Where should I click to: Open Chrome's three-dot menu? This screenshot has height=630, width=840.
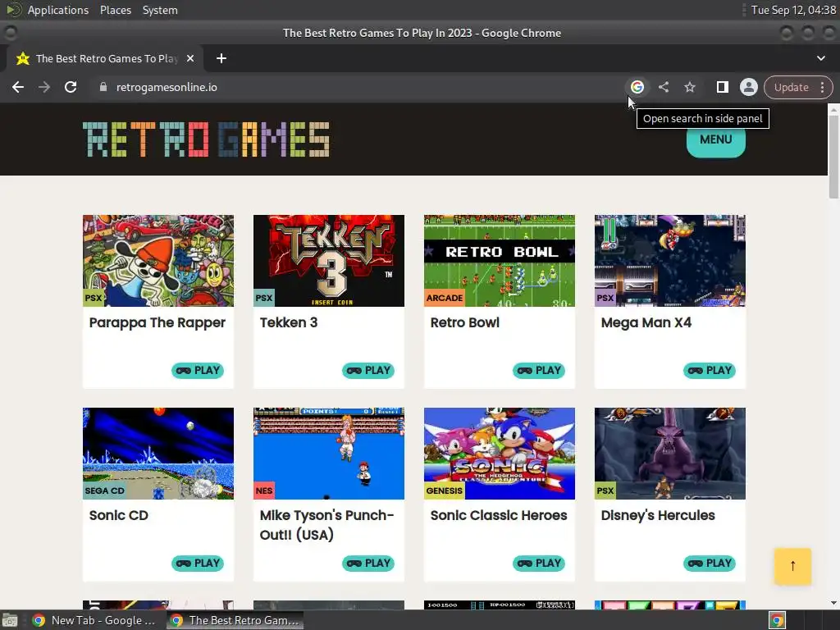pos(822,87)
